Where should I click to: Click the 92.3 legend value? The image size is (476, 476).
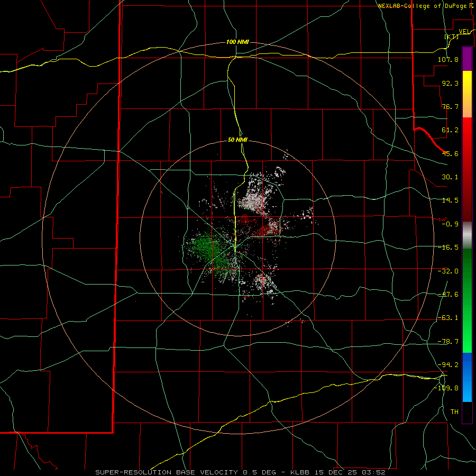pyautogui.click(x=450, y=83)
